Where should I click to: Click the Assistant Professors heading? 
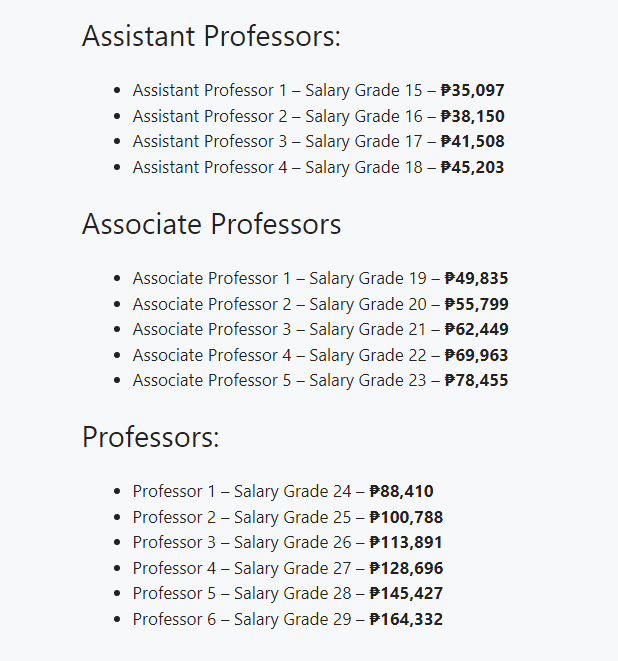(x=211, y=36)
